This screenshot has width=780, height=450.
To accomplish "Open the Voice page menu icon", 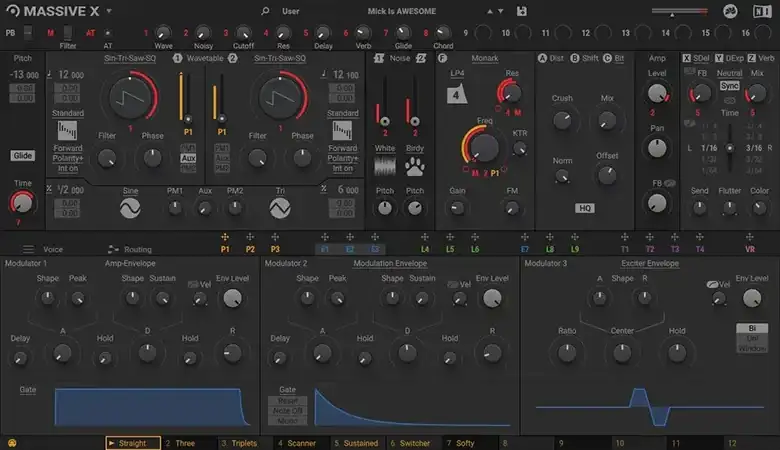I will coord(28,249).
